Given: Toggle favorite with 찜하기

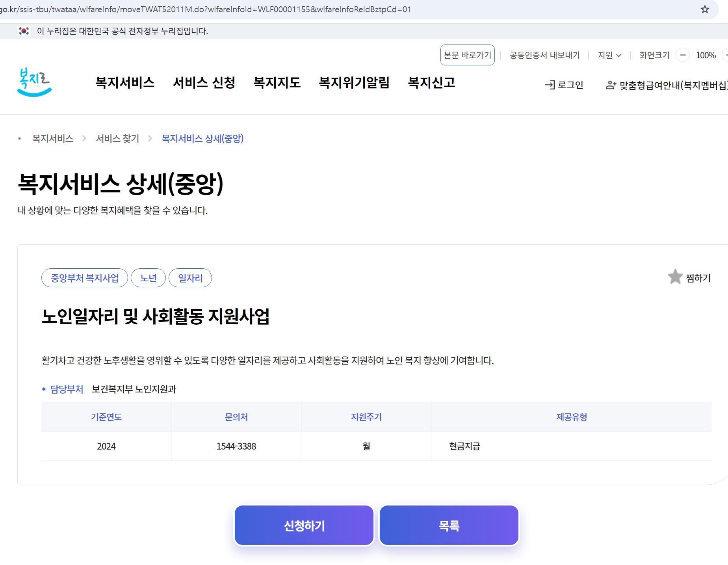Looking at the screenshot, I should pos(697,277).
